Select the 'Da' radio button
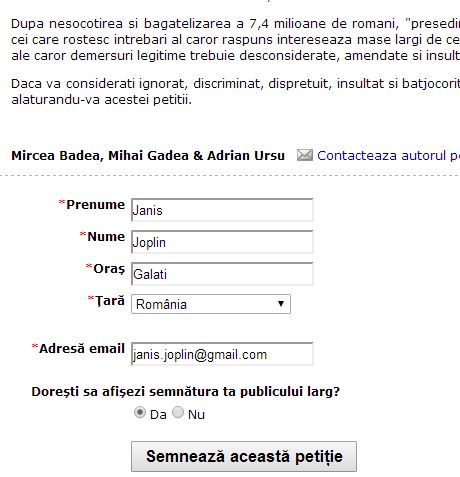The image size is (460, 477). 140,413
